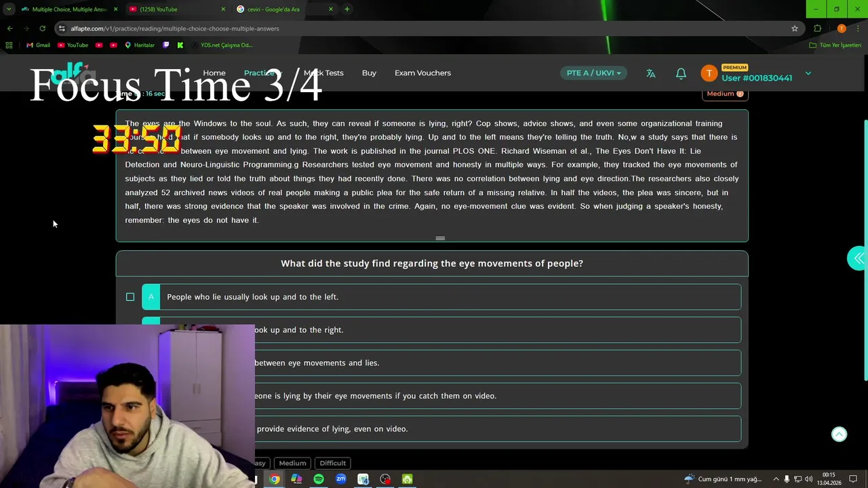The width and height of the screenshot is (868, 488).
Task: Go to Home in site navigation
Action: tap(214, 73)
